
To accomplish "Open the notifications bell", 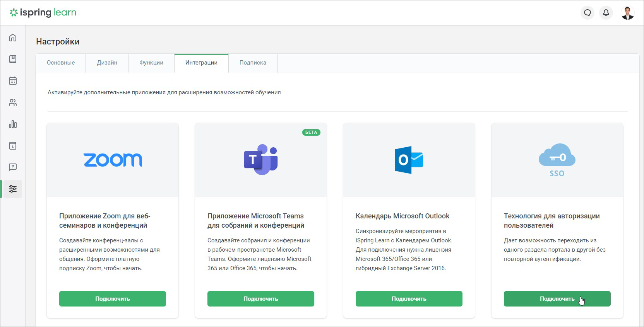I will point(606,13).
